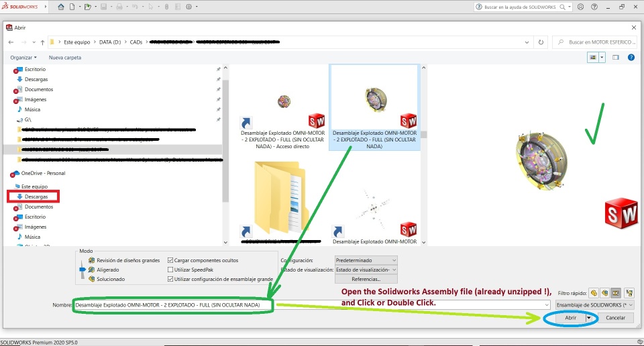Screen dimensions: 644x346
Task: Open the Estado de visualización dropdown
Action: [x=366, y=270]
